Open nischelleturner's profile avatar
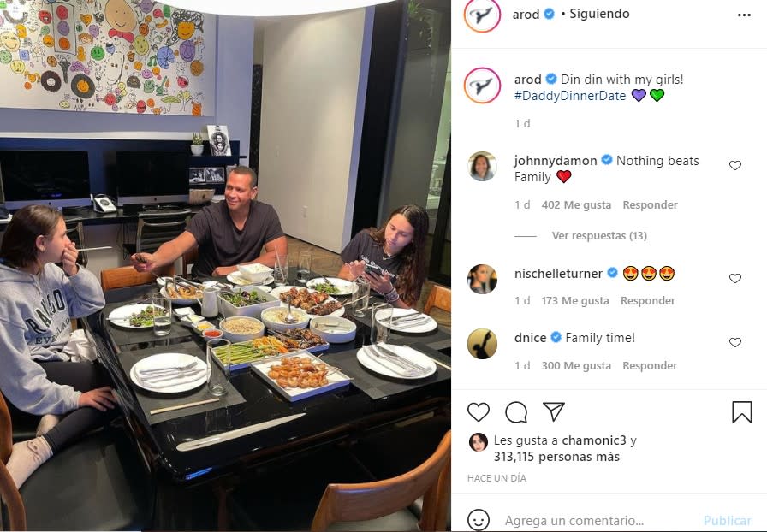Screen dimensions: 767x532 pos(482,279)
